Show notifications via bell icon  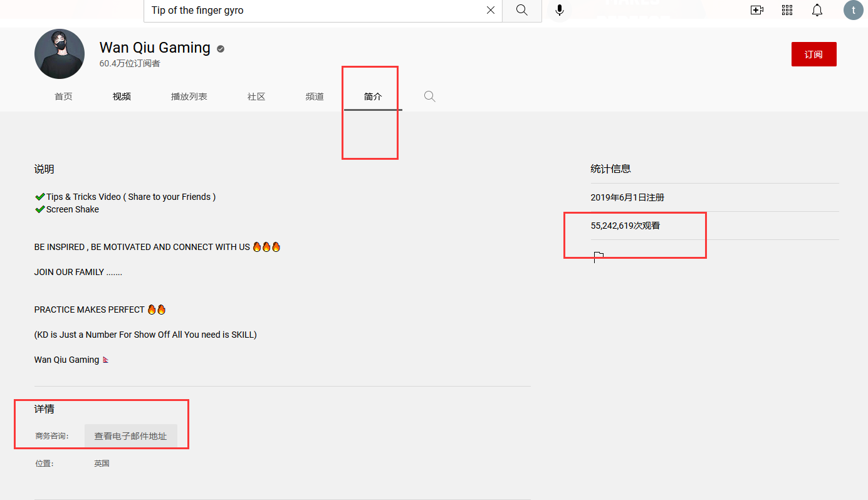pos(817,10)
